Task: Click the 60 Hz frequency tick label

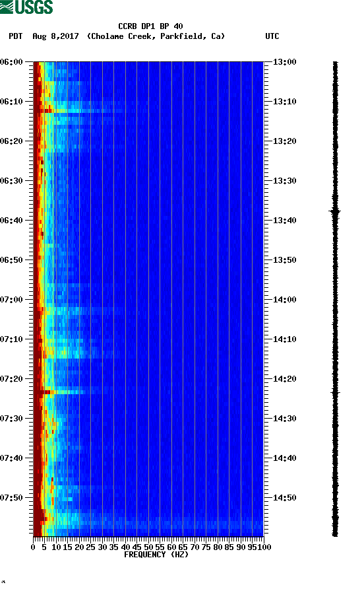Action: 171,547
